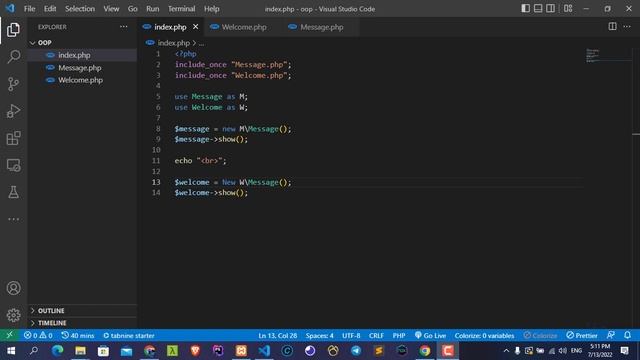Toggle the secondary side bar layout
640x360 pixels.
550,9
